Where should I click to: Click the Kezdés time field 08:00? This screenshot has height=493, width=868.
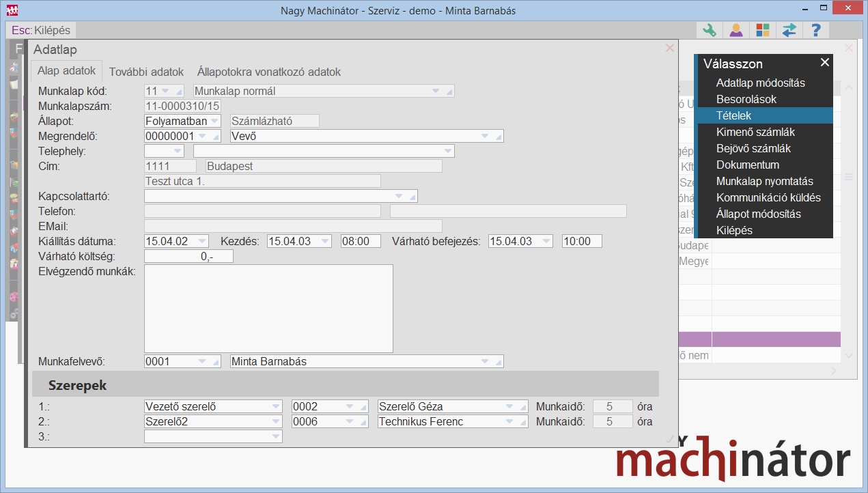pyautogui.click(x=361, y=241)
